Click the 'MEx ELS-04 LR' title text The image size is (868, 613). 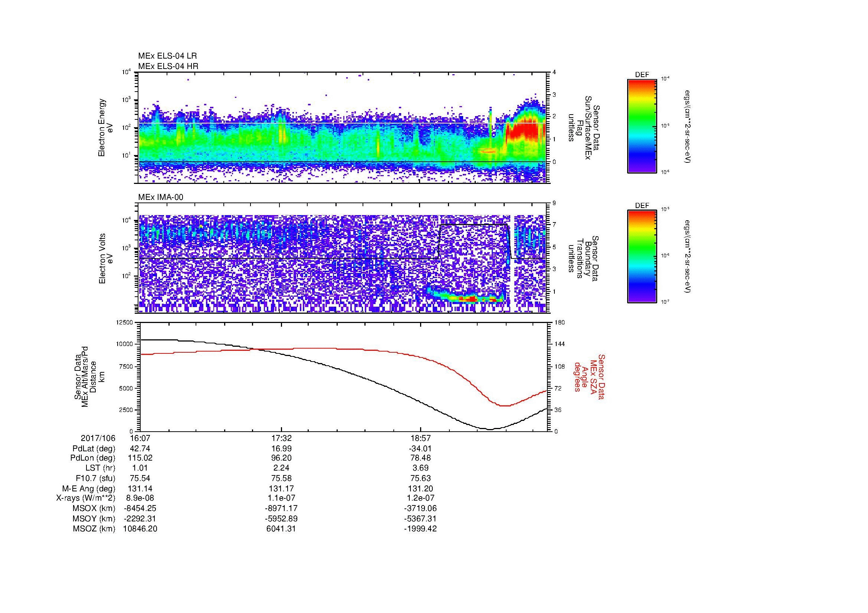[167, 56]
